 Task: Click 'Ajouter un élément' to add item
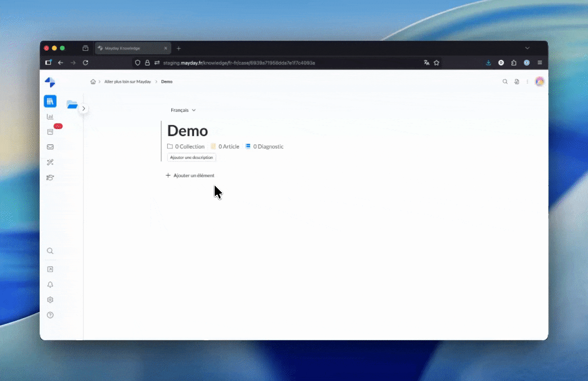click(190, 175)
